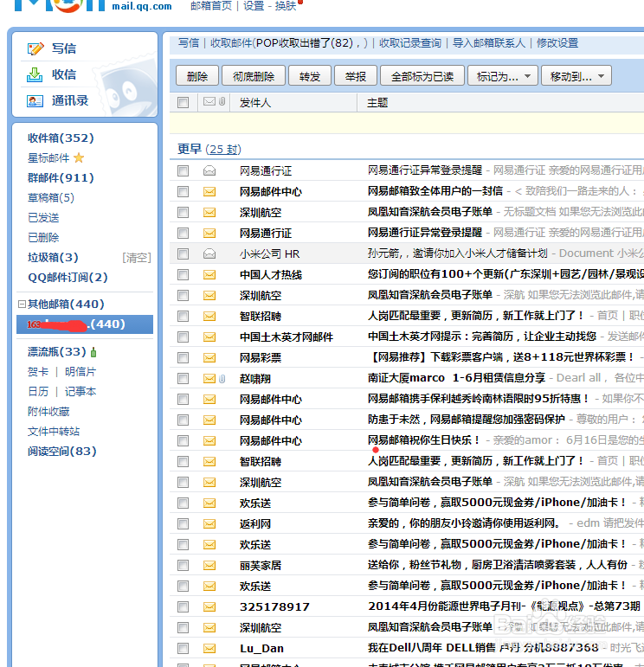Click the envelope status icon in header row
This screenshot has width=644, height=667.
(x=209, y=101)
